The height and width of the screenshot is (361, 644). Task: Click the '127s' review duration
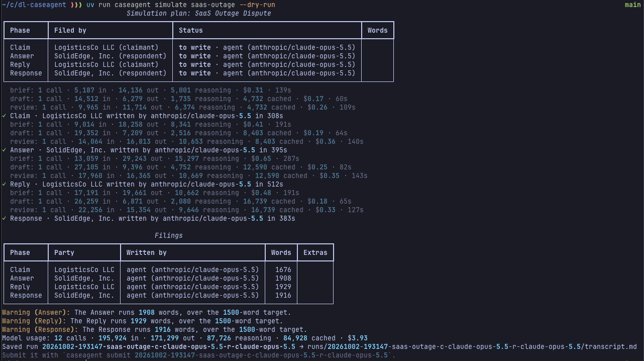(x=356, y=210)
